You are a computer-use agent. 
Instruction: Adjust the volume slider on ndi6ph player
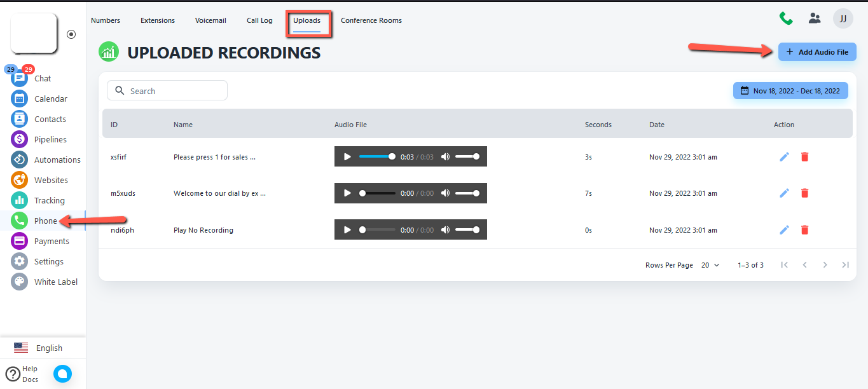(467, 230)
